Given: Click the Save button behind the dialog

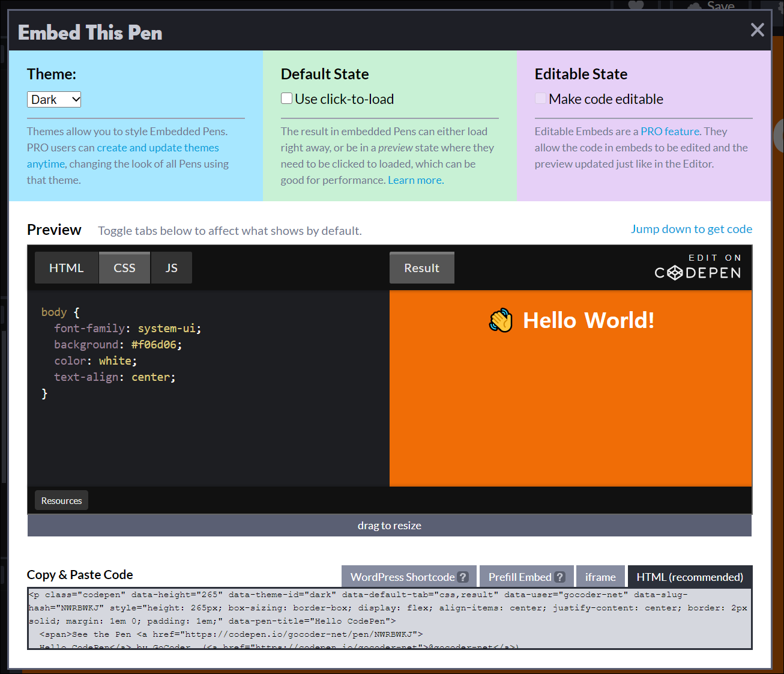Looking at the screenshot, I should pyautogui.click(x=712, y=5).
